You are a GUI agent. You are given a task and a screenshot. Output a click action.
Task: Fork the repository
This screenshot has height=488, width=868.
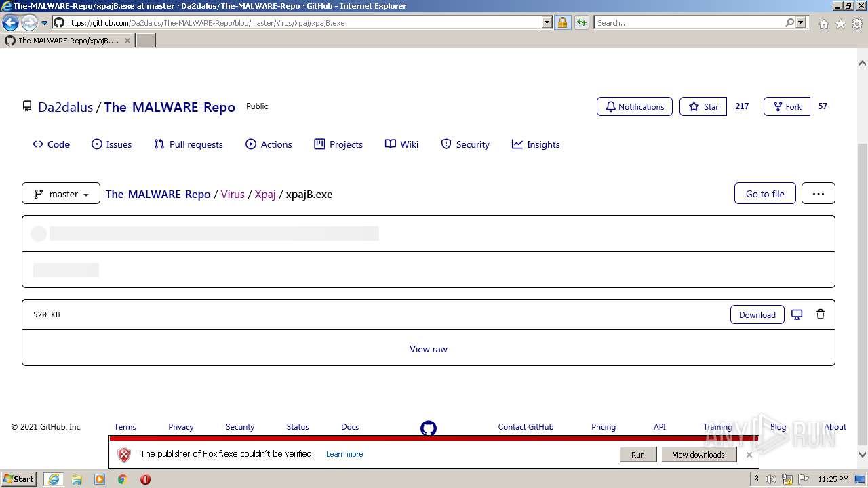(787, 106)
